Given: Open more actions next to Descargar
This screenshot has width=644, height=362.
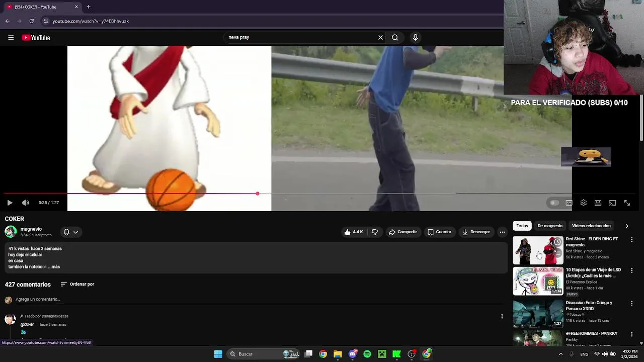Looking at the screenshot, I should point(502,232).
